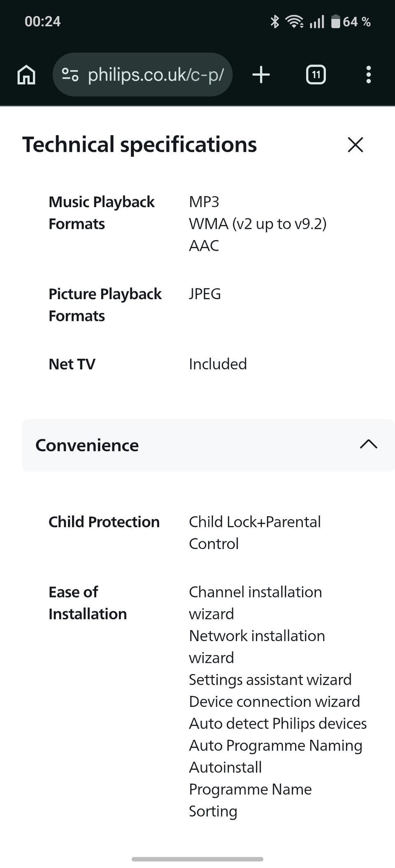Tap the bottom navigation gesture handle

click(197, 859)
